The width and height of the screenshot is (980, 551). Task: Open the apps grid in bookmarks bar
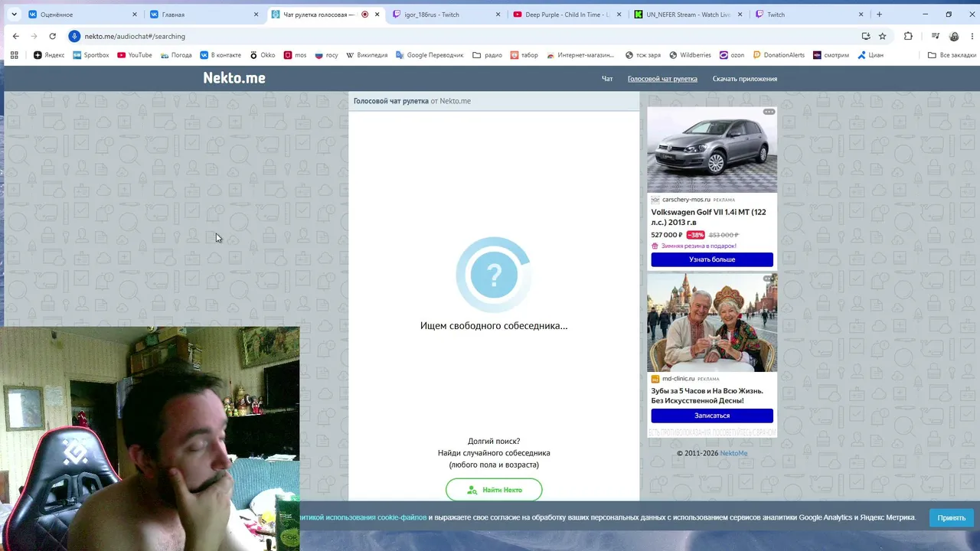tap(14, 55)
